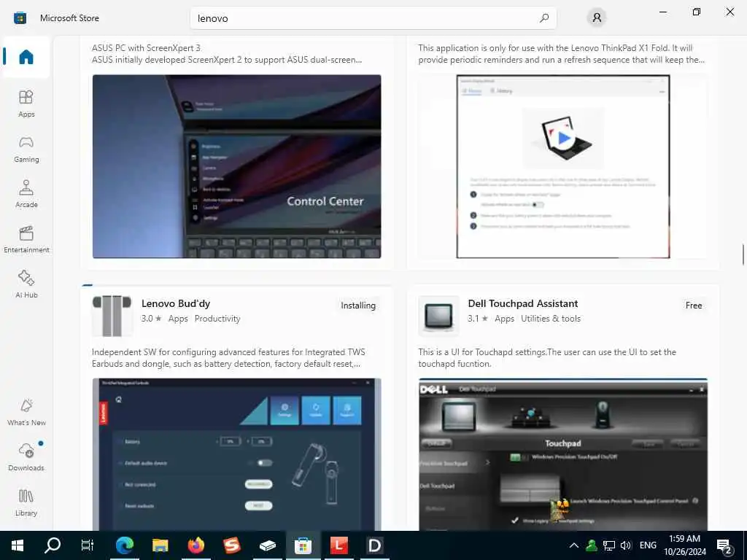This screenshot has width=747, height=560.
Task: Open the clock showing 1:59 AM
Action: [684, 545]
